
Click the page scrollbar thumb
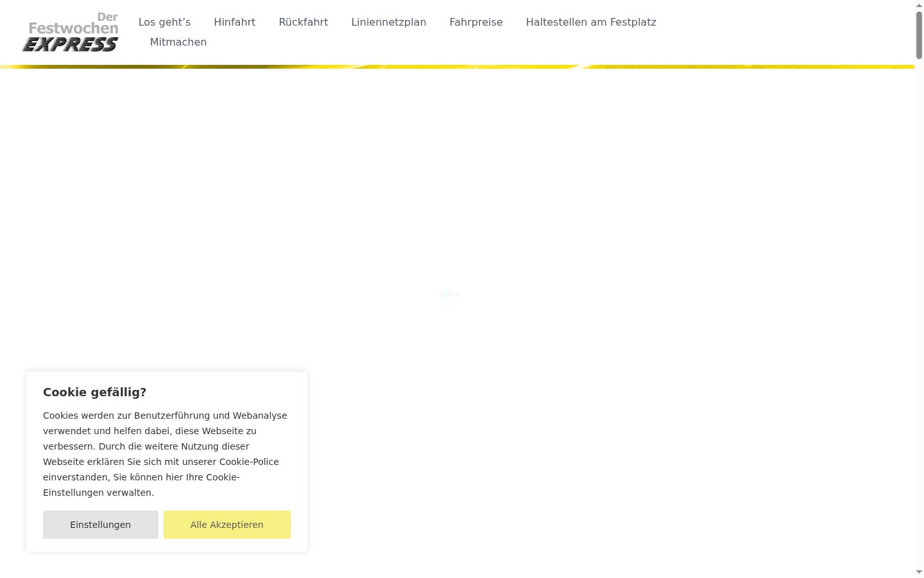click(919, 35)
